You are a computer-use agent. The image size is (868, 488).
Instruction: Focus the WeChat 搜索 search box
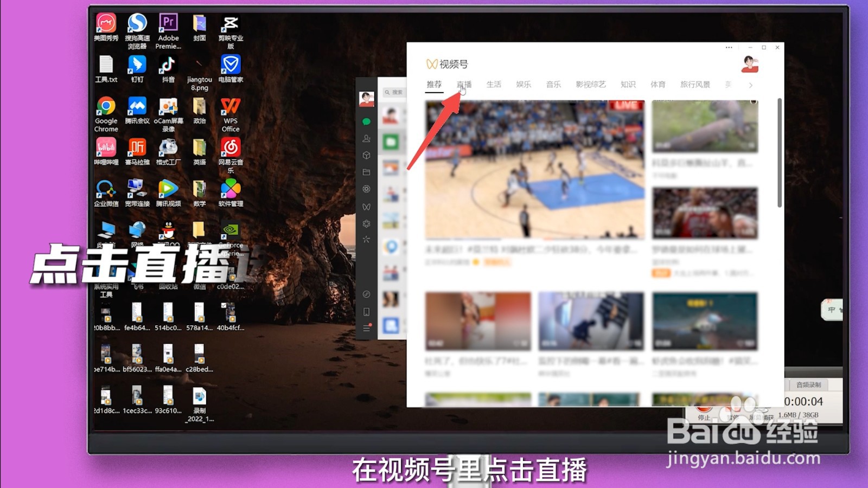coord(395,92)
